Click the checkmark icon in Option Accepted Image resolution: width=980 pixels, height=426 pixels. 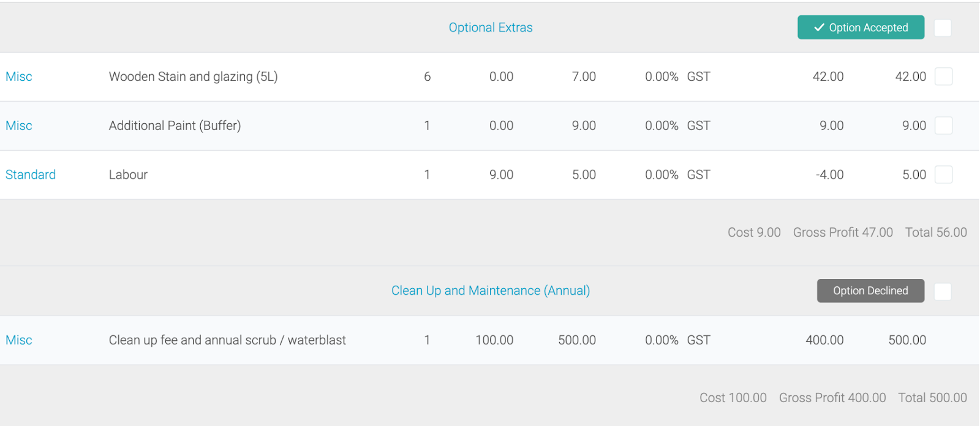tap(819, 28)
